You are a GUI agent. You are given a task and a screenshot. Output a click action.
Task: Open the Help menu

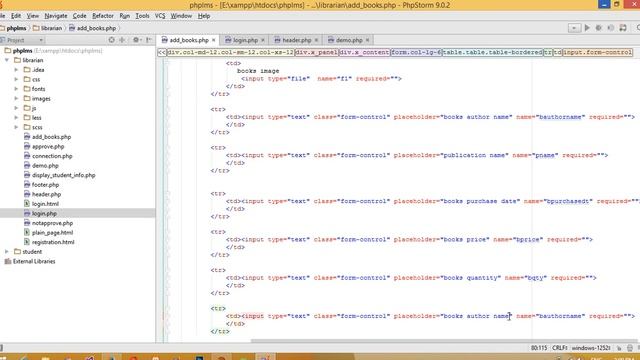pyautogui.click(x=204, y=16)
